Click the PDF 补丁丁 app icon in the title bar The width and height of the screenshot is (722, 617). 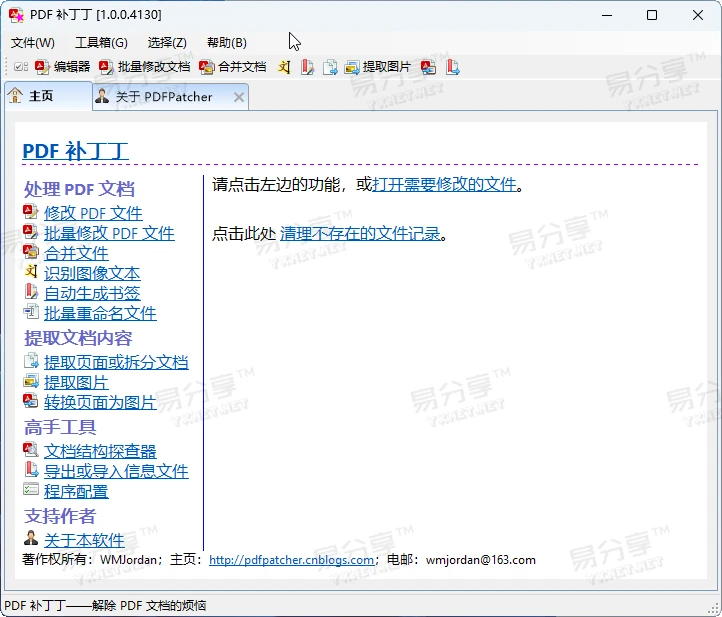coord(16,15)
